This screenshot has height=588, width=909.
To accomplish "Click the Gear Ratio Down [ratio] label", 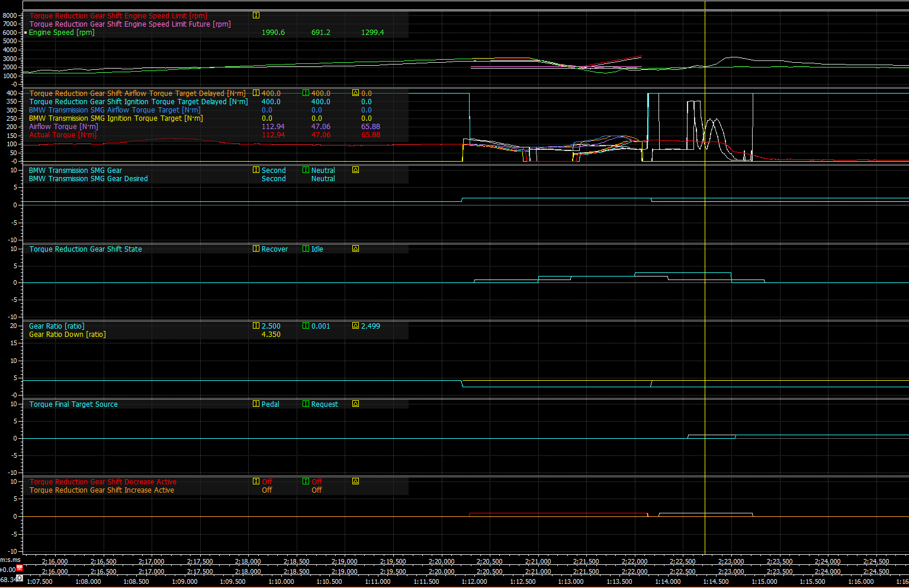I will tap(68, 335).
